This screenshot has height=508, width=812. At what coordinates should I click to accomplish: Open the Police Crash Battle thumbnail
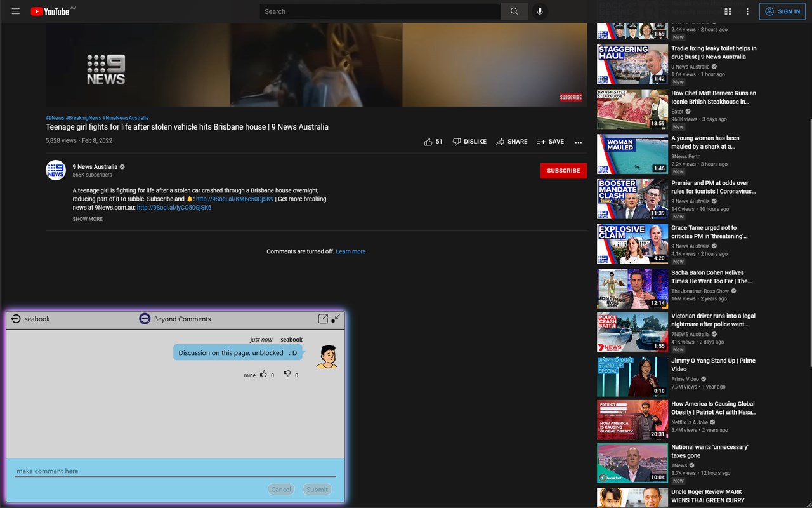point(632,332)
